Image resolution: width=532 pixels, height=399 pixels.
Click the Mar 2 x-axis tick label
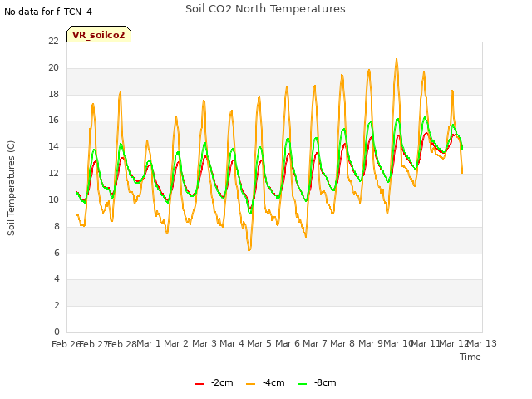coord(176,343)
